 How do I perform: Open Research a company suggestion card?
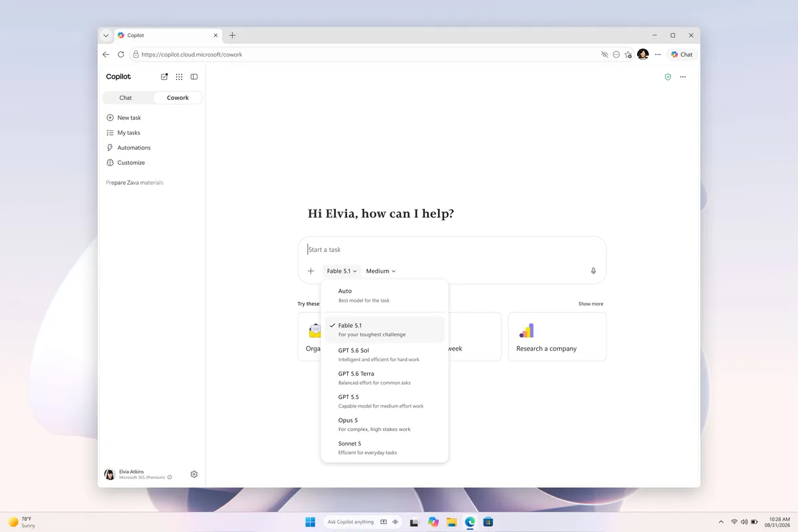click(557, 336)
